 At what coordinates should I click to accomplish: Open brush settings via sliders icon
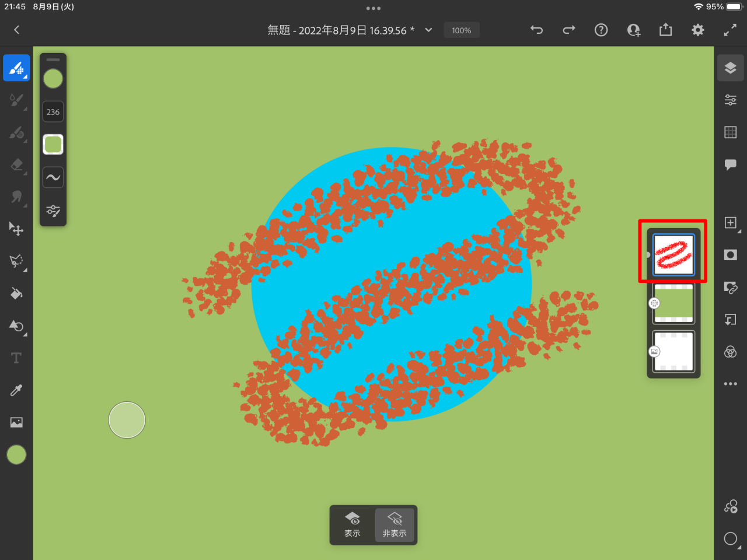point(53,211)
